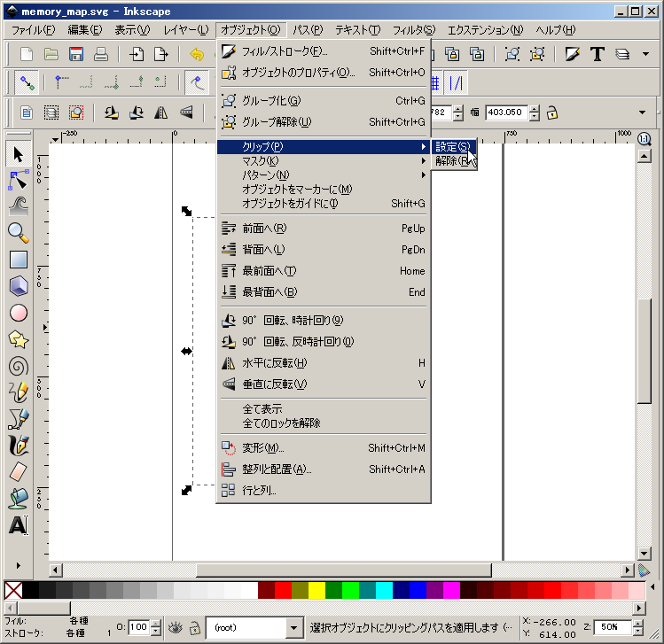The height and width of the screenshot is (644, 664).
Task: Pick the yellow color swatch
Action: (x=316, y=590)
